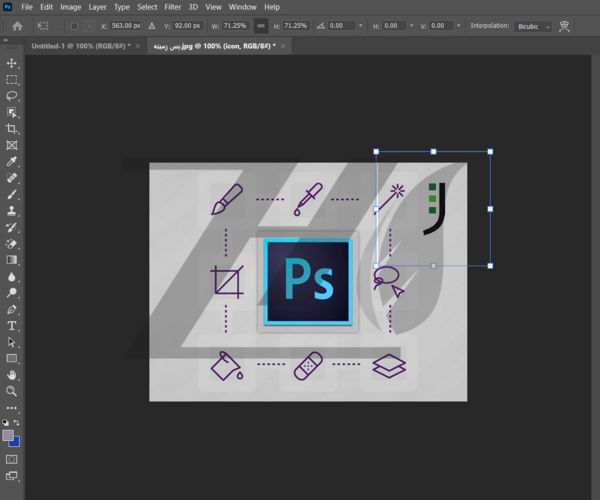Toggle the maintain aspect ratio link
The image size is (600, 500).
261,26
